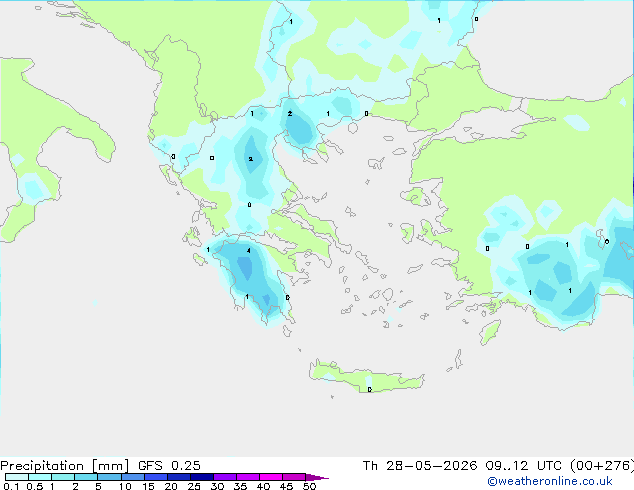Pick the legend swatch between 10 and 15
The height and width of the screenshot is (490, 634).
133,477
